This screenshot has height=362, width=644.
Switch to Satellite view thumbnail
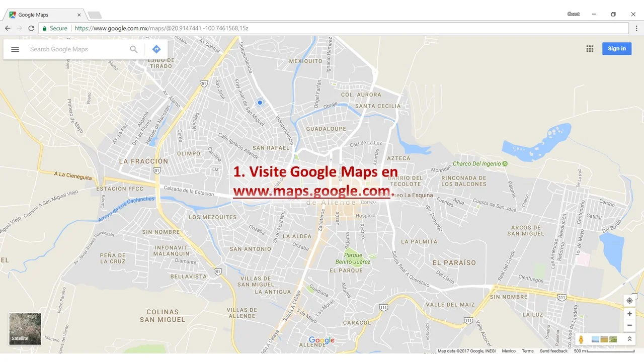click(25, 329)
